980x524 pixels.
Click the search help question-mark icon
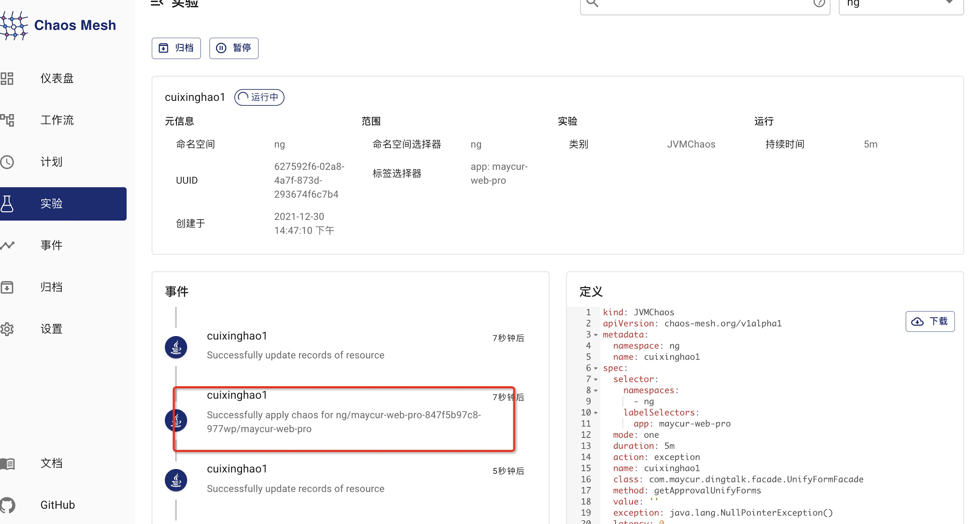pos(819,3)
